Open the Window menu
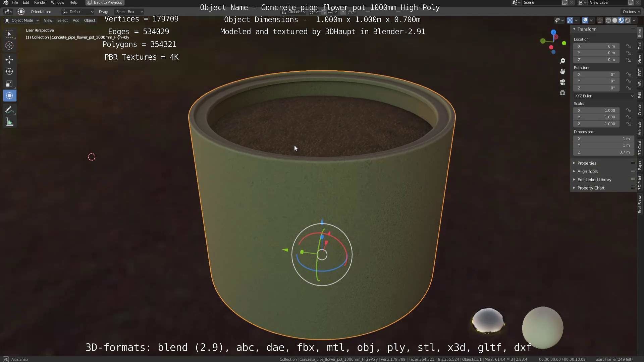Screen dimensions: 644x362 [x=57, y=2]
